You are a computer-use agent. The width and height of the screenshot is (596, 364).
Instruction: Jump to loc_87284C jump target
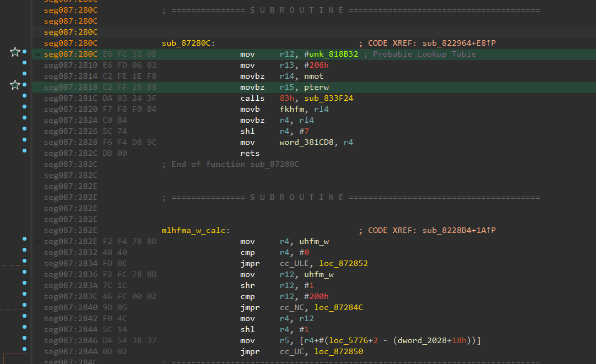339,307
